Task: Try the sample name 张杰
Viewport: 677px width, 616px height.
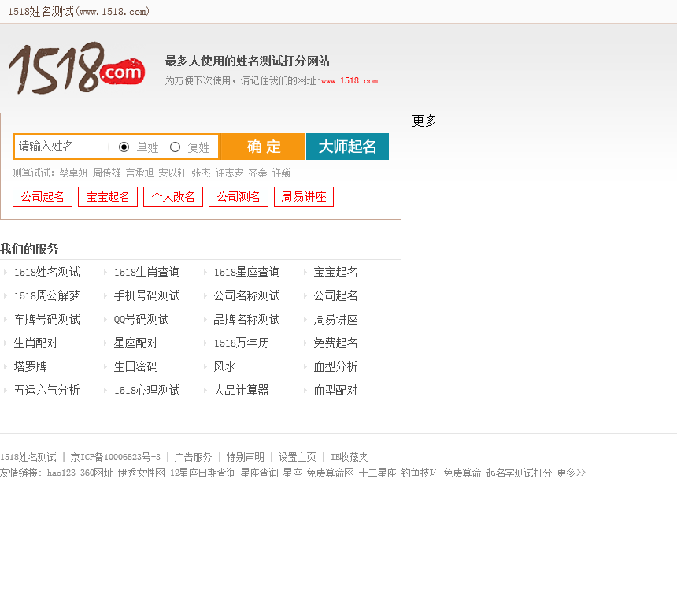Action: [201, 173]
